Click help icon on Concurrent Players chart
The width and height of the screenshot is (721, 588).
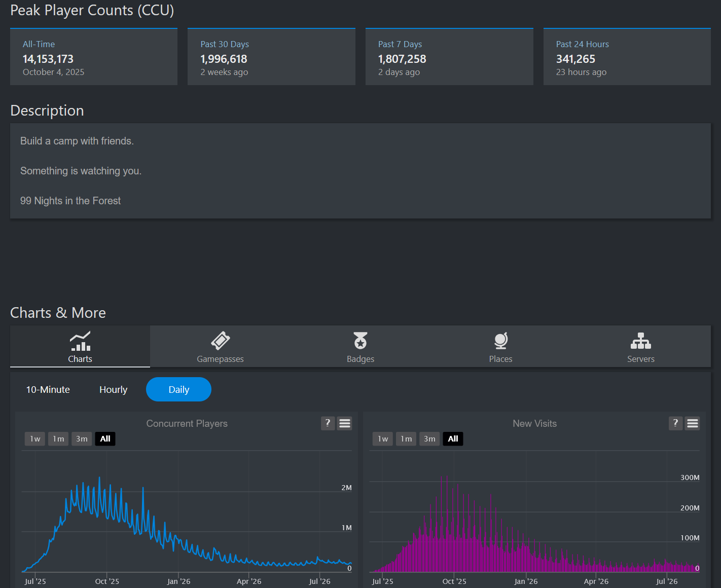(328, 423)
